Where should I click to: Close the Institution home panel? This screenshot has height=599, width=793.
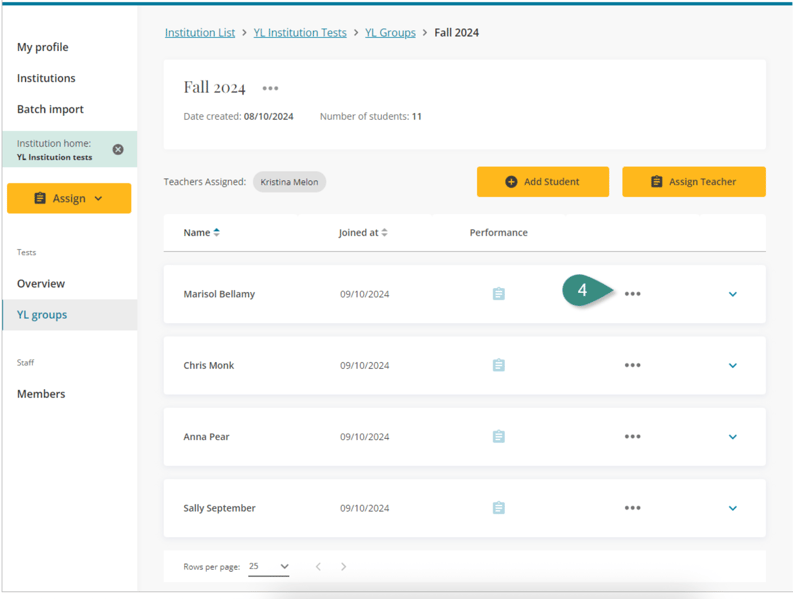point(118,149)
